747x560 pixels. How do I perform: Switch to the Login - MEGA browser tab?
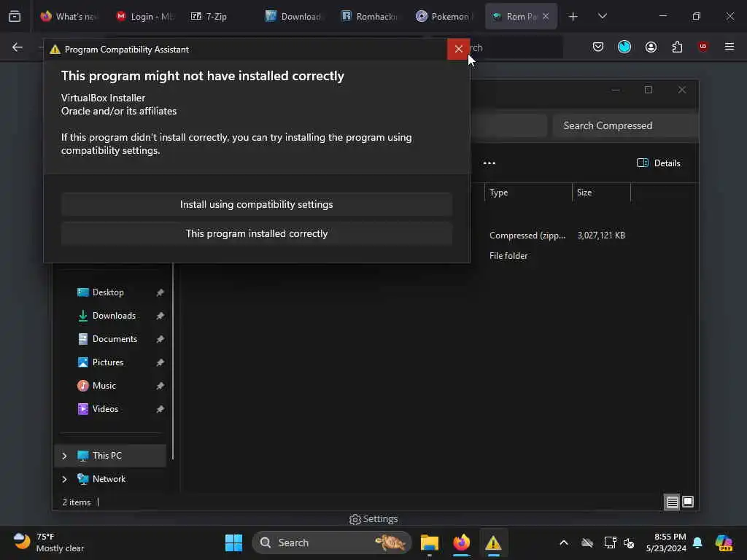(144, 17)
